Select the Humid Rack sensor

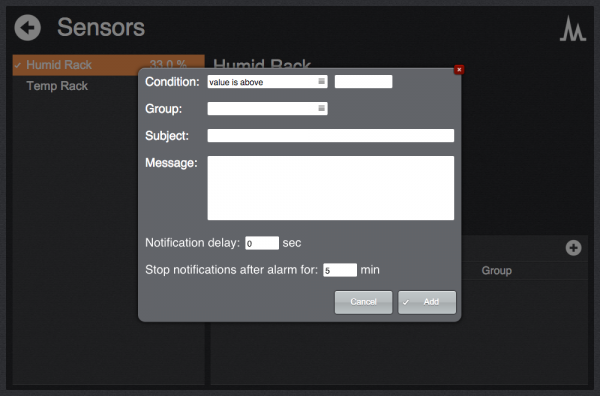(x=109, y=65)
